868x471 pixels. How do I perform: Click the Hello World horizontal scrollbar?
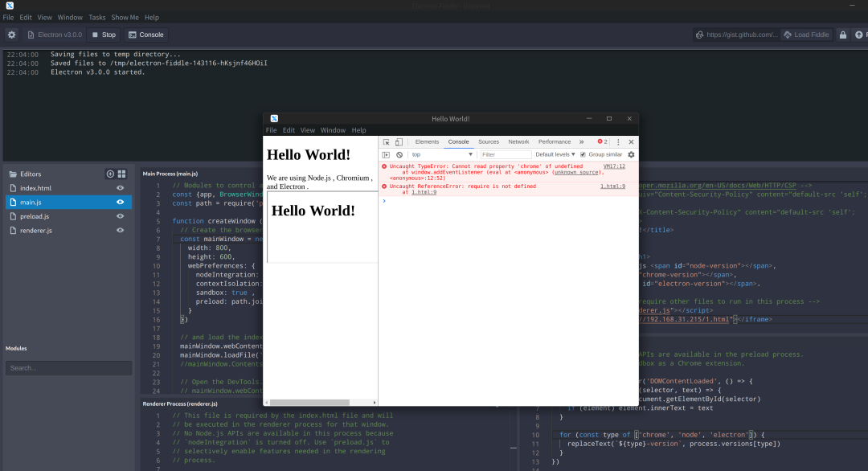(309, 403)
